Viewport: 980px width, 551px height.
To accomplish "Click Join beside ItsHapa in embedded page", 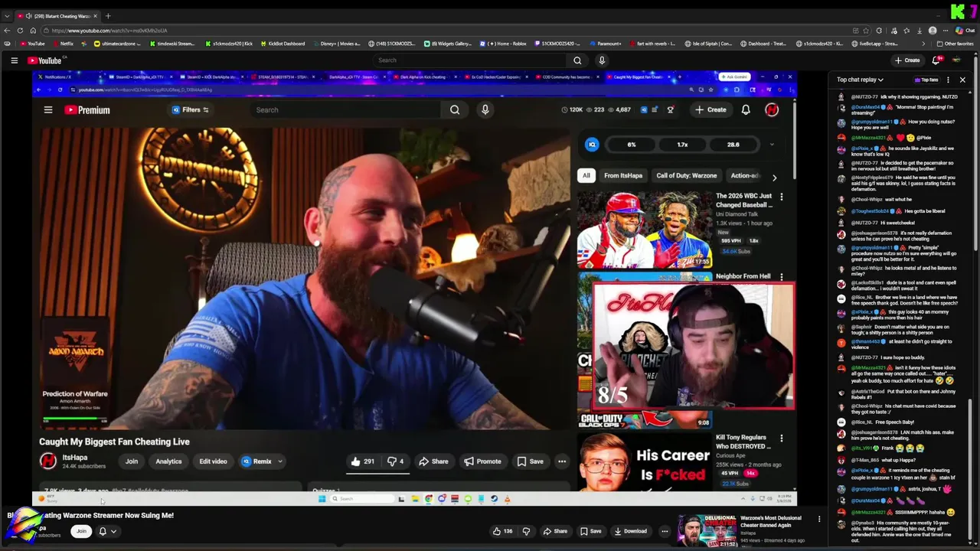I will (132, 461).
